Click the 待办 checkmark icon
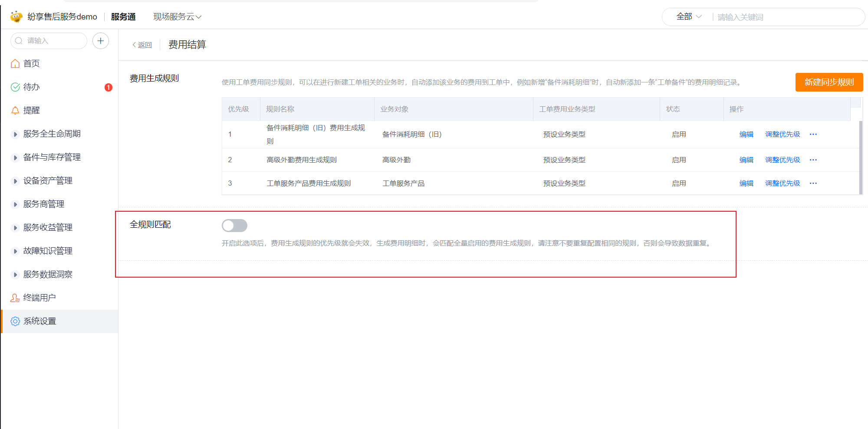 (15, 87)
